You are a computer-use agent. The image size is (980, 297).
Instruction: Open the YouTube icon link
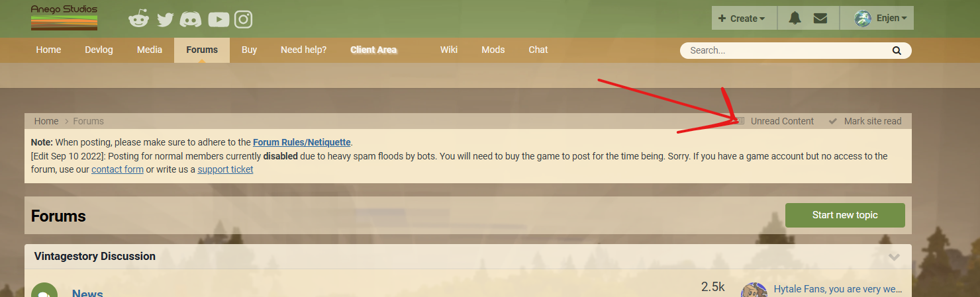[219, 20]
